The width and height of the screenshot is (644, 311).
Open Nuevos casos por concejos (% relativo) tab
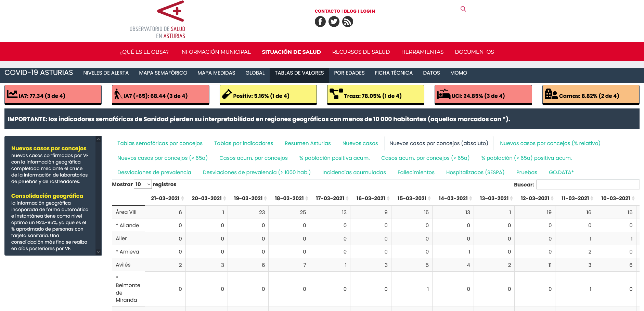[550, 143]
